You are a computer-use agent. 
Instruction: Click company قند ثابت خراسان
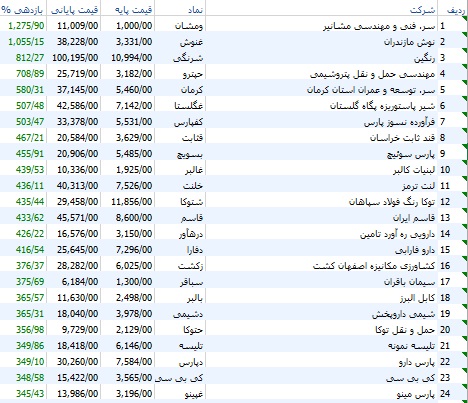click(403, 138)
